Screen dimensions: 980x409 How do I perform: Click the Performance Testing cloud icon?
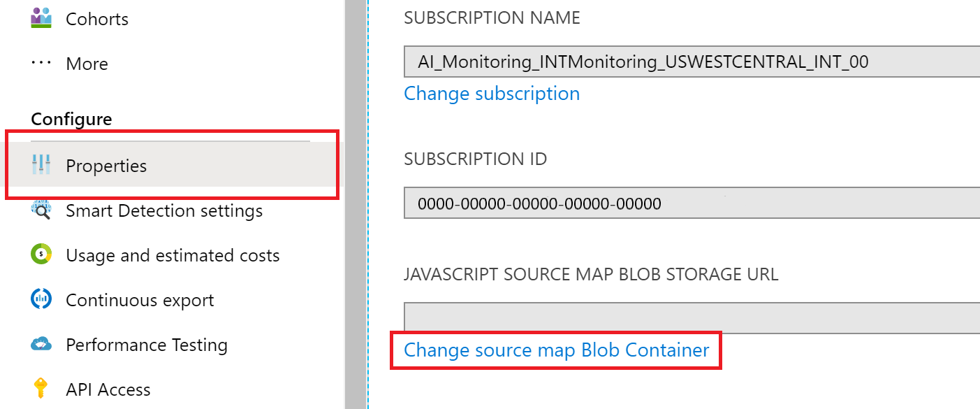tap(42, 344)
